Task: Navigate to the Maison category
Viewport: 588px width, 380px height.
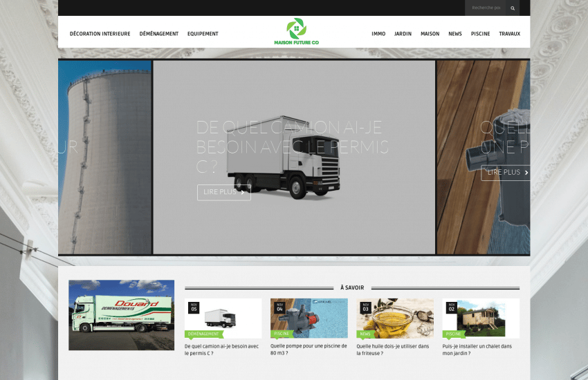Action: click(x=430, y=34)
